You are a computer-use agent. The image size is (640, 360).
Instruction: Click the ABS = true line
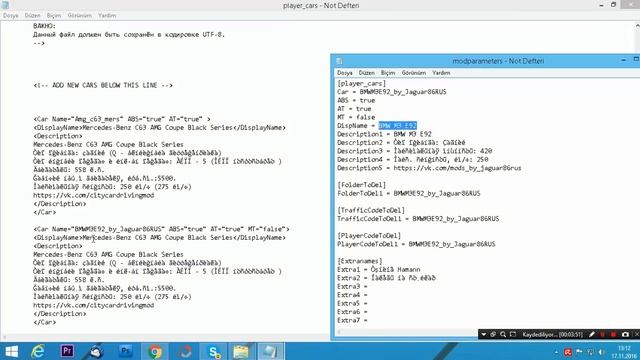[356, 100]
